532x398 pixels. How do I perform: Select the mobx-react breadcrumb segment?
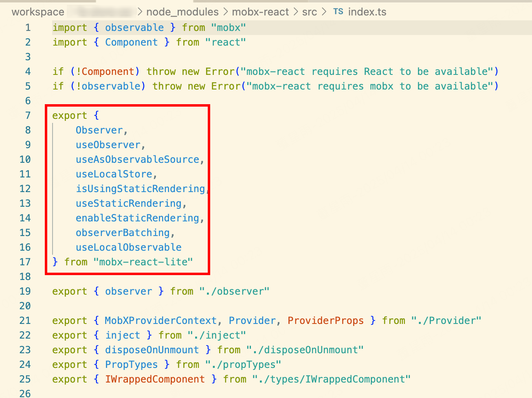tap(261, 12)
